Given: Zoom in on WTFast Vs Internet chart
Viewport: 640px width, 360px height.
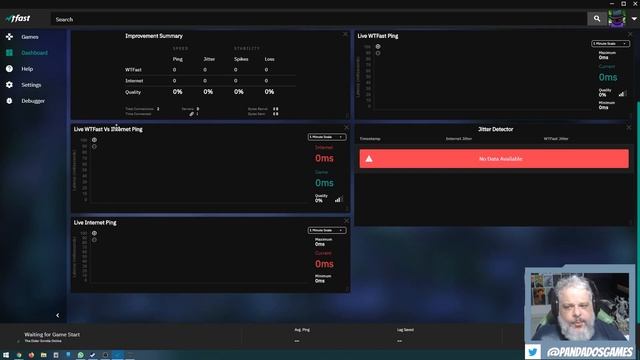Looking at the screenshot, I should [94, 140].
